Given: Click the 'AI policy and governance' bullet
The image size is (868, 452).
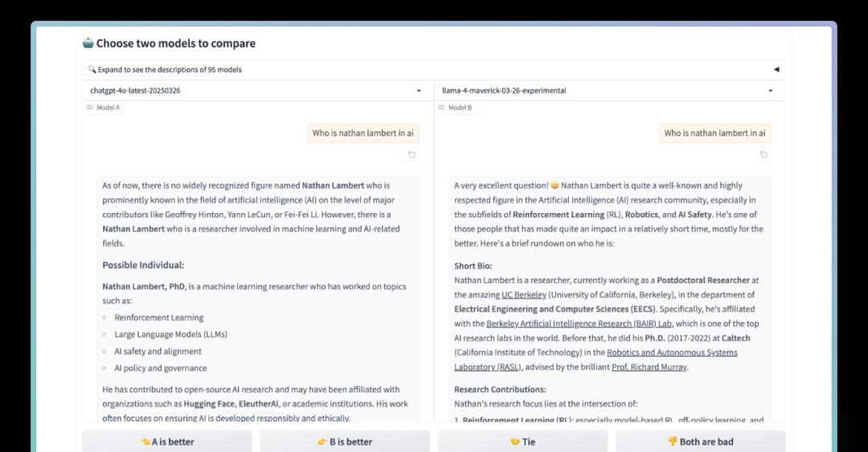Looking at the screenshot, I should click(x=161, y=368).
